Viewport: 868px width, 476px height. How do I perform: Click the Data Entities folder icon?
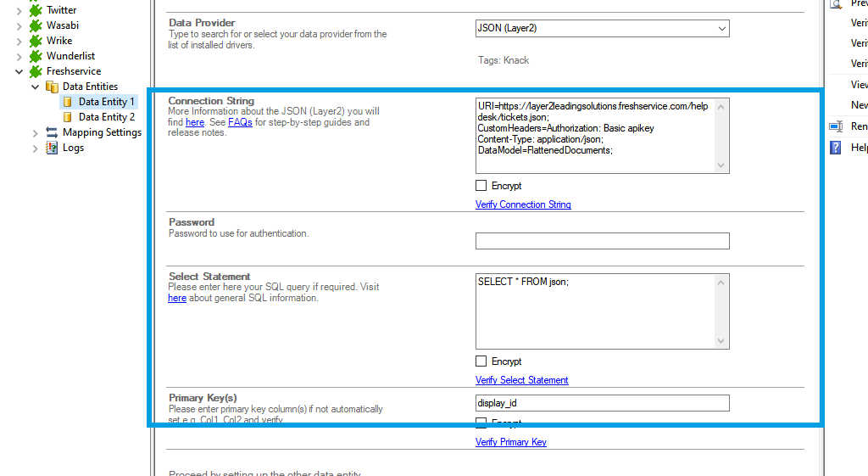[52, 87]
